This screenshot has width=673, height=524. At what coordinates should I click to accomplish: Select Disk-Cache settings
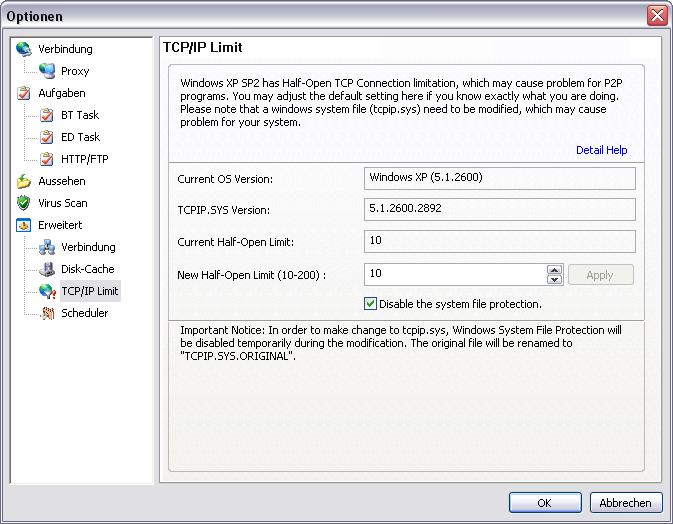[x=88, y=269]
